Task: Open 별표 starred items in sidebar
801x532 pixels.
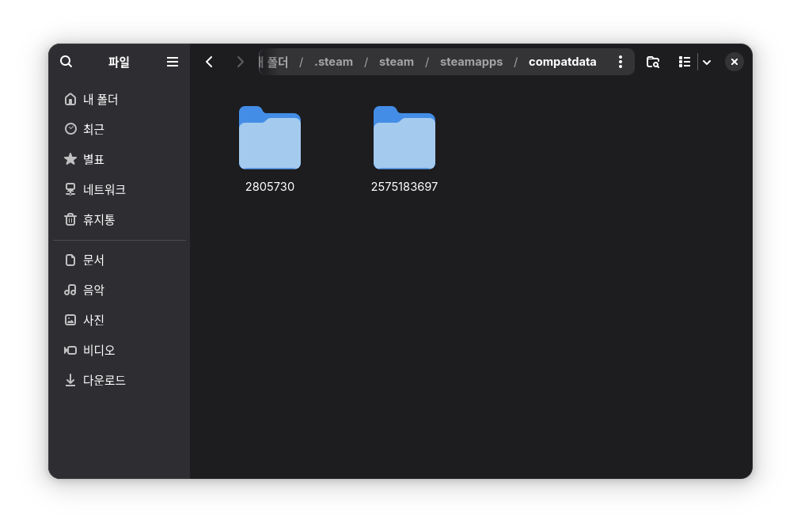Action: [93, 159]
